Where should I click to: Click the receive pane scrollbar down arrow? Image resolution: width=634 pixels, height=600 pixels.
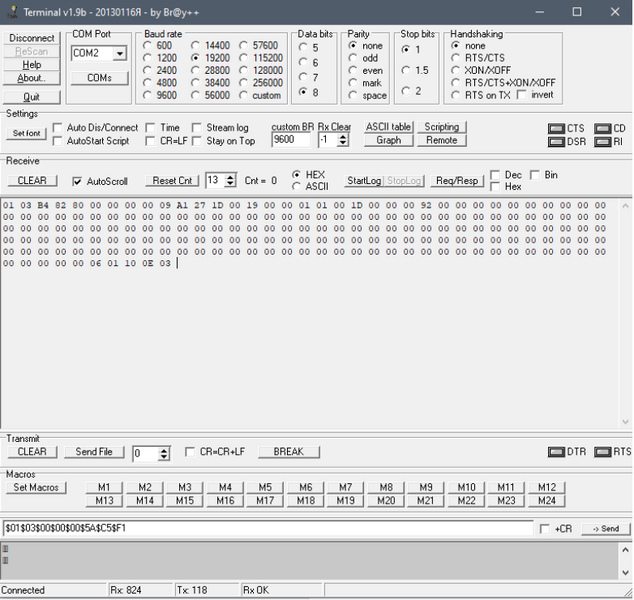[x=625, y=422]
